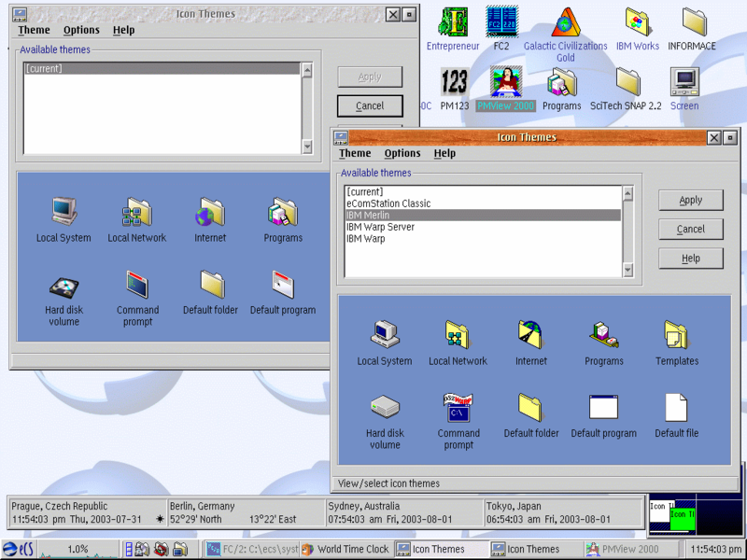Open the SciTech SNAP 2.2 folder
The width and height of the screenshot is (747, 560).
pos(627,81)
